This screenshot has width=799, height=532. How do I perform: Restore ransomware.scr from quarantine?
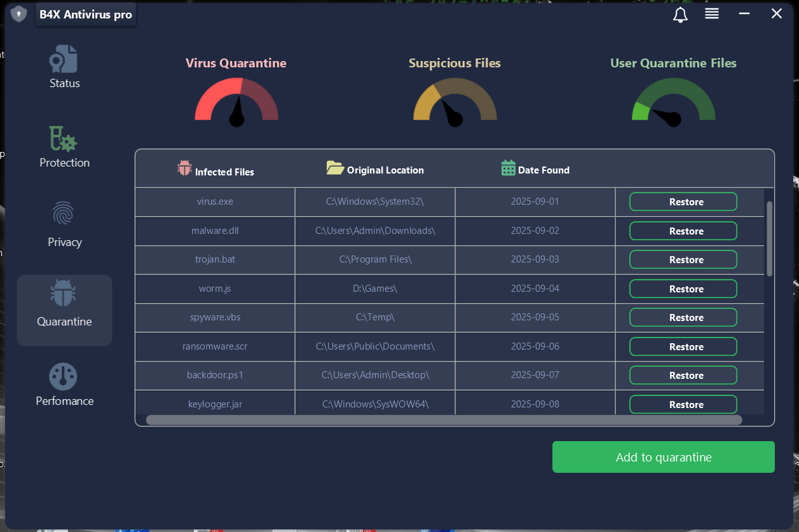(x=683, y=346)
